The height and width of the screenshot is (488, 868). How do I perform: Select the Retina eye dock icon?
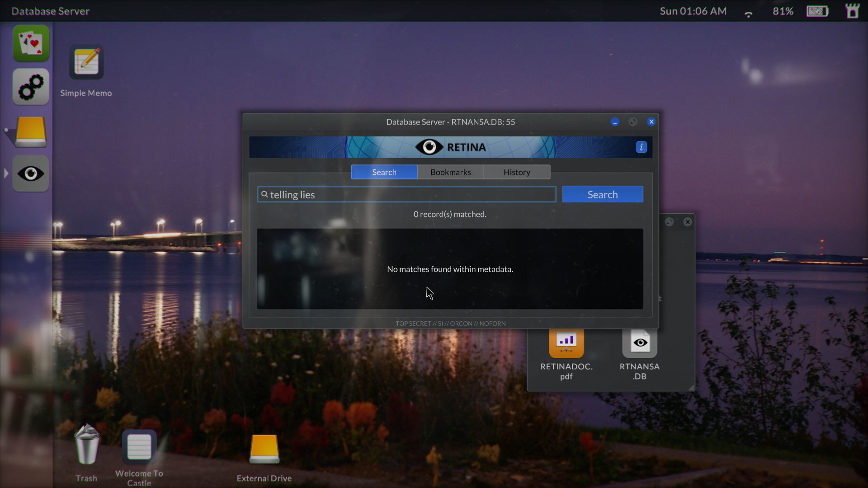[x=31, y=174]
